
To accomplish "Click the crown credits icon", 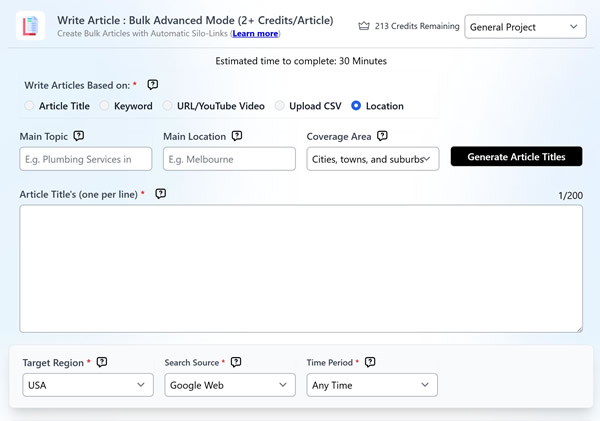I will (364, 26).
